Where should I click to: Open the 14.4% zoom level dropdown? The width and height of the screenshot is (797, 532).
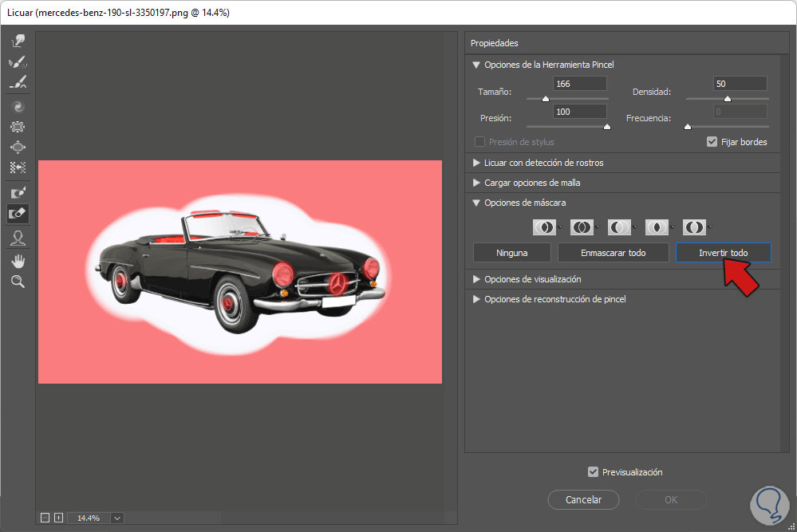(x=117, y=518)
